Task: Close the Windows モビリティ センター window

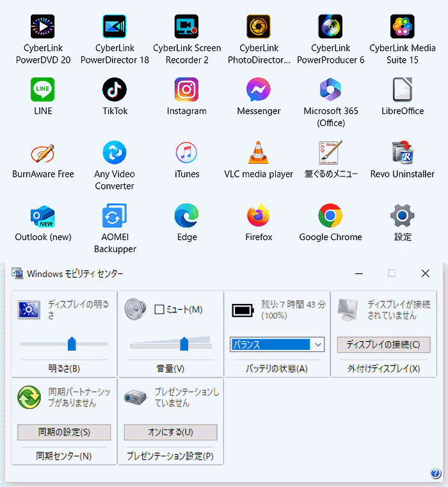Action: point(426,273)
